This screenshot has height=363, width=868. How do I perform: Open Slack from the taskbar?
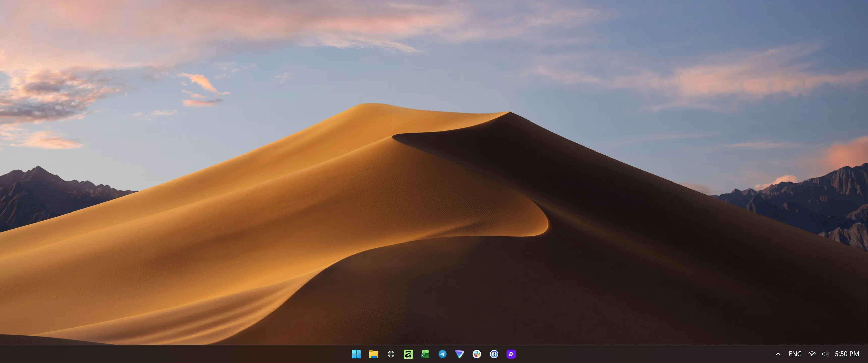coord(477,354)
